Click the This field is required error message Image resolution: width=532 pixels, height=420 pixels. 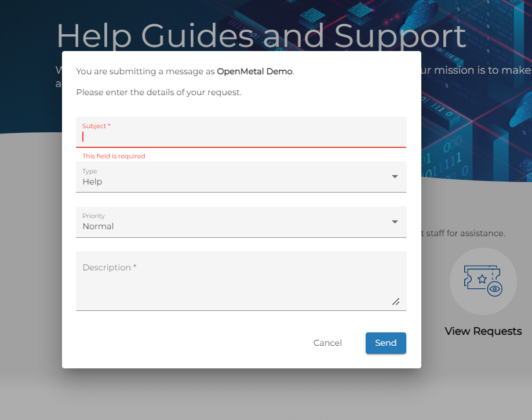pos(114,156)
